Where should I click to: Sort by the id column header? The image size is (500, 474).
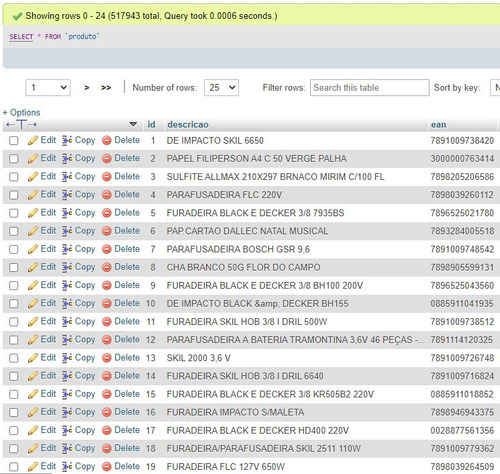pyautogui.click(x=151, y=124)
